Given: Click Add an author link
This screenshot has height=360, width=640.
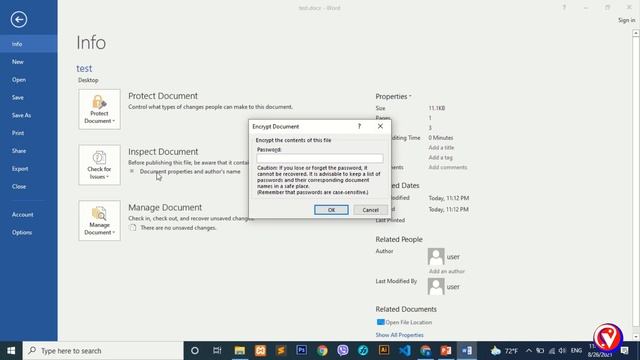Looking at the screenshot, I should pos(447,271).
